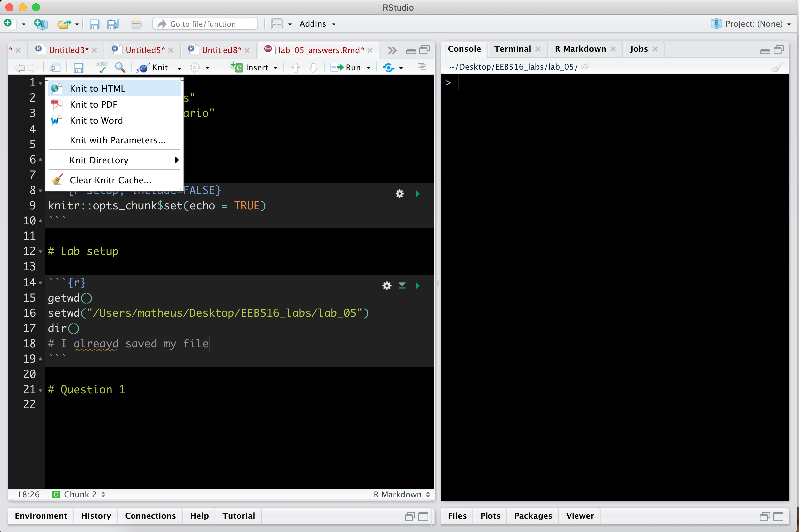Collapse the Lab setup section fold arrow
799x532 pixels.
coord(41,252)
